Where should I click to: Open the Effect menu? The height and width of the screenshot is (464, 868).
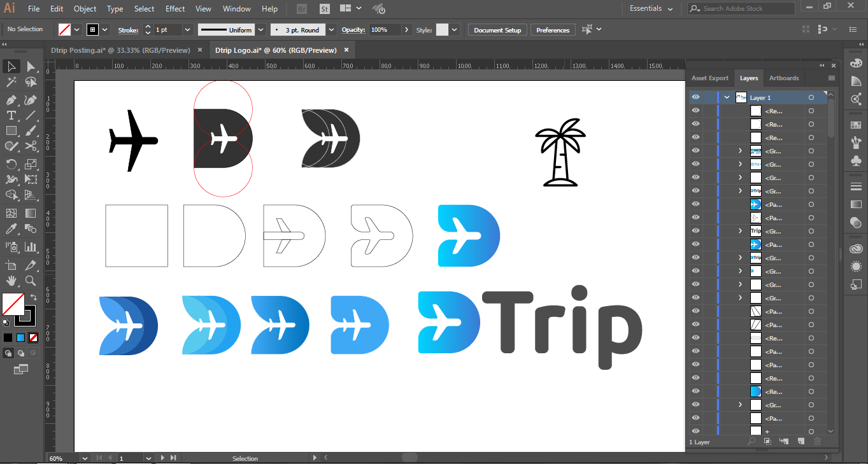click(175, 9)
